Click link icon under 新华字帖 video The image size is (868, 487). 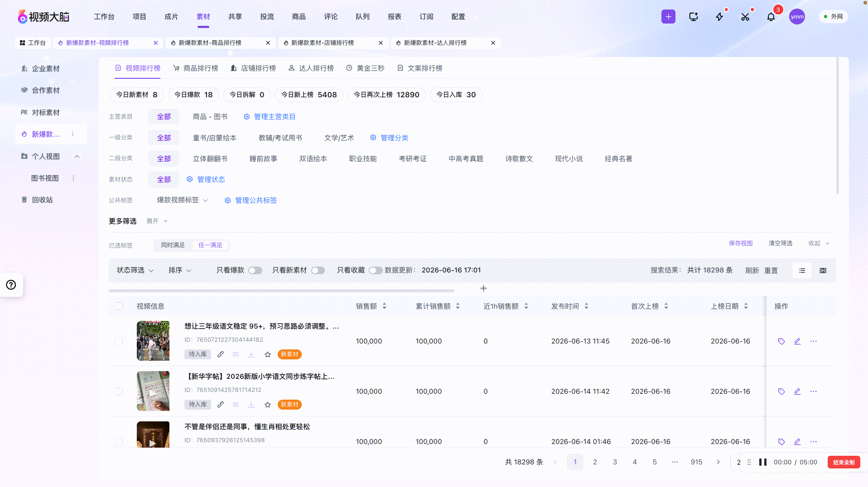(x=221, y=405)
